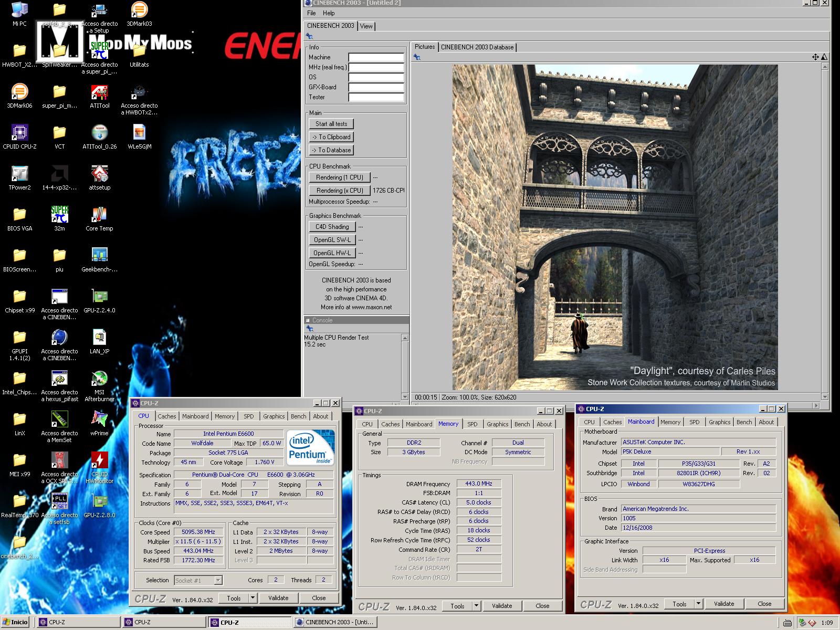Image resolution: width=840 pixels, height=630 pixels.
Task: Launch Geekbench from the desktop
Action: tap(99, 260)
